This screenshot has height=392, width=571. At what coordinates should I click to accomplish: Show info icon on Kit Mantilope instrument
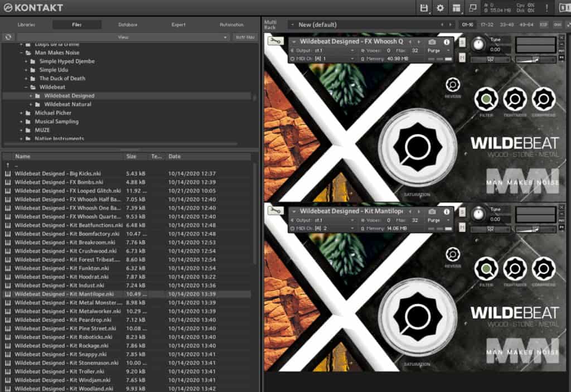tap(447, 211)
